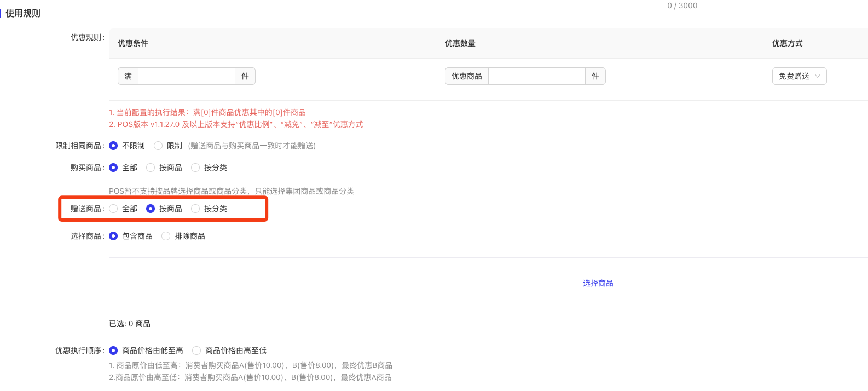Select 包含商品 radio option
This screenshot has width=868, height=391.
[x=113, y=236]
